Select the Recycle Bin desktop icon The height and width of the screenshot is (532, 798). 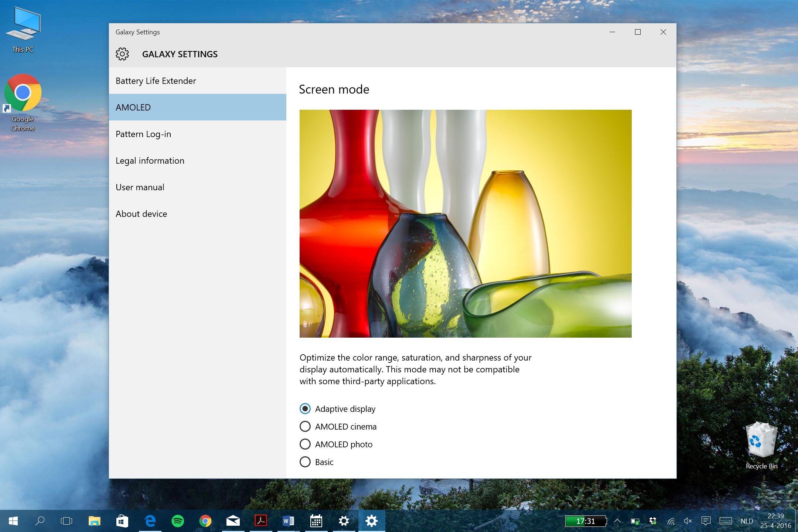click(761, 445)
